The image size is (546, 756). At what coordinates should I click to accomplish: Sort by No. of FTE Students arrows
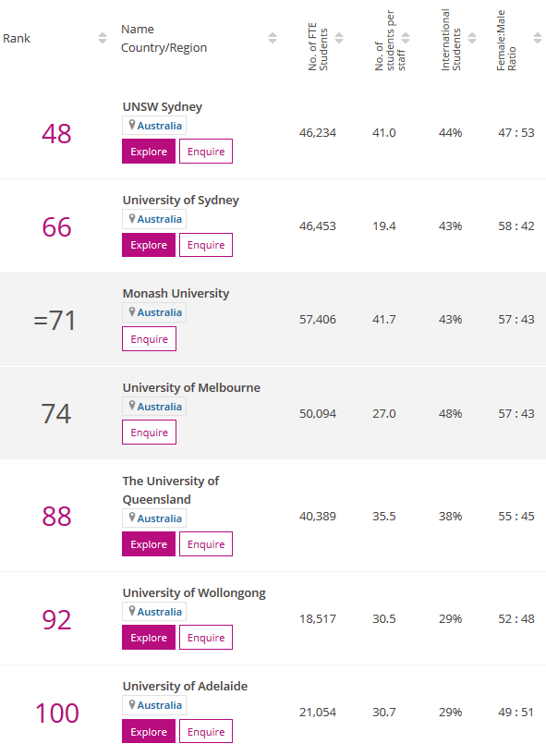pyautogui.click(x=339, y=38)
